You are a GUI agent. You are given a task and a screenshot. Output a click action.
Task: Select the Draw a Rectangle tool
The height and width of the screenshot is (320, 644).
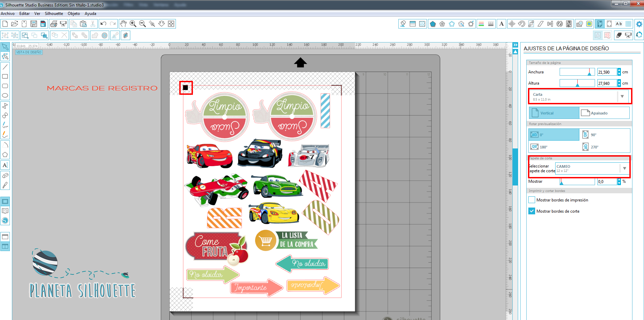point(5,76)
